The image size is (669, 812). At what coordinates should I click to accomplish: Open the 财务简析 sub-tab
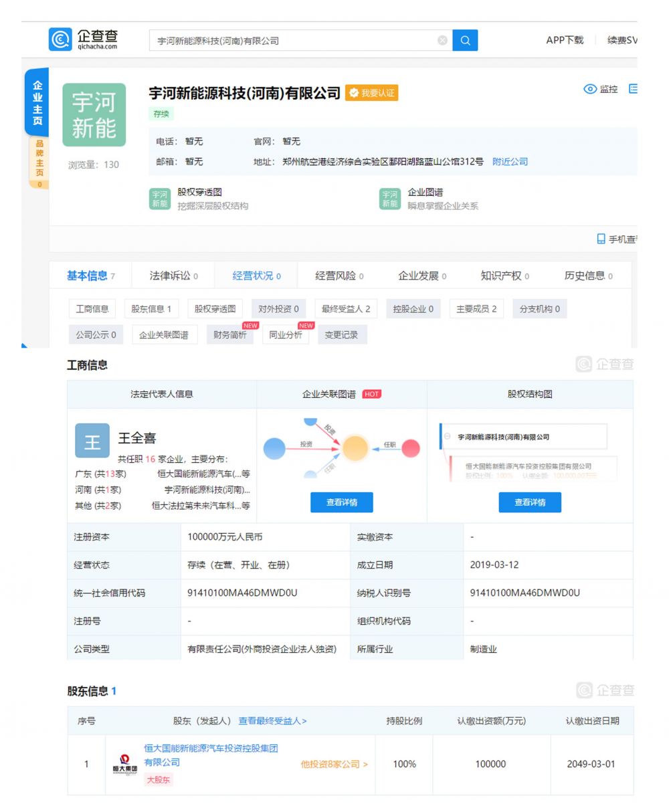[x=229, y=335]
